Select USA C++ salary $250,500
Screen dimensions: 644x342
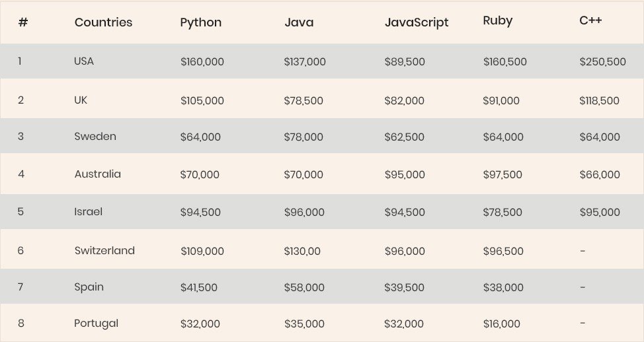(602, 61)
